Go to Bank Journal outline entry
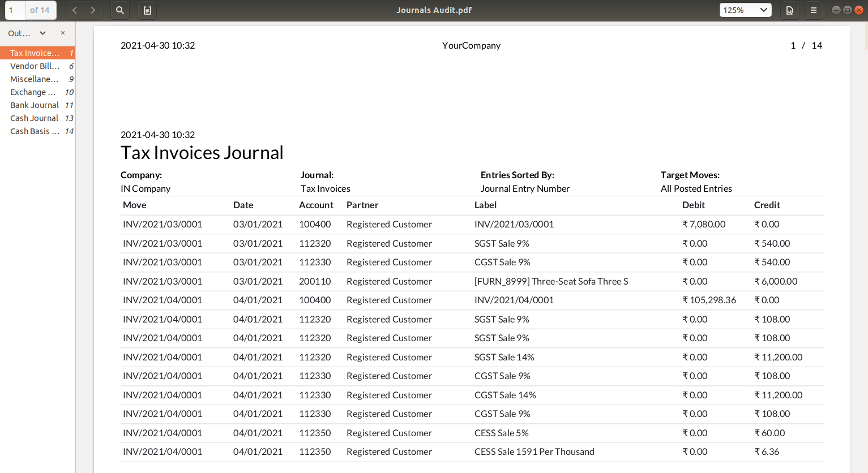Screen dimensions: 868x473 pos(35,105)
